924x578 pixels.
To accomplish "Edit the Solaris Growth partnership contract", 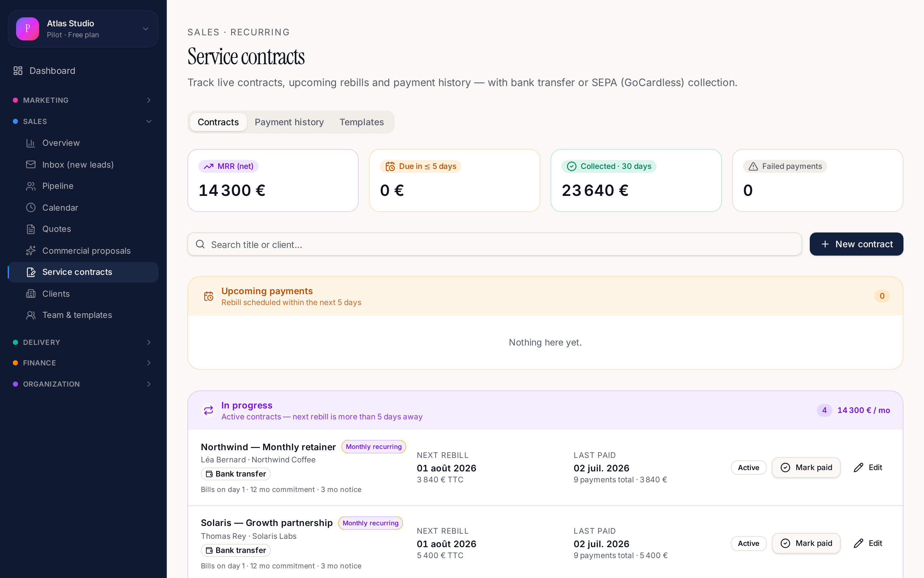I will pos(868,543).
